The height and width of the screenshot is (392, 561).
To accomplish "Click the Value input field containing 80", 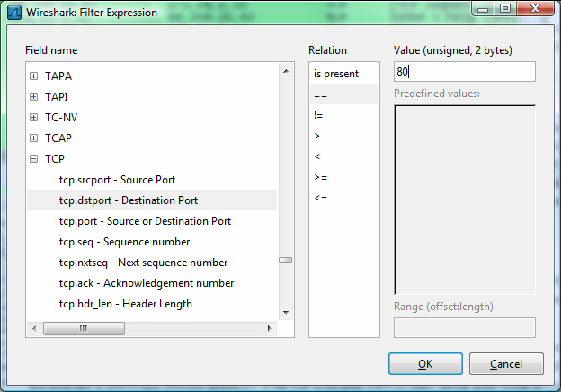I will 465,72.
